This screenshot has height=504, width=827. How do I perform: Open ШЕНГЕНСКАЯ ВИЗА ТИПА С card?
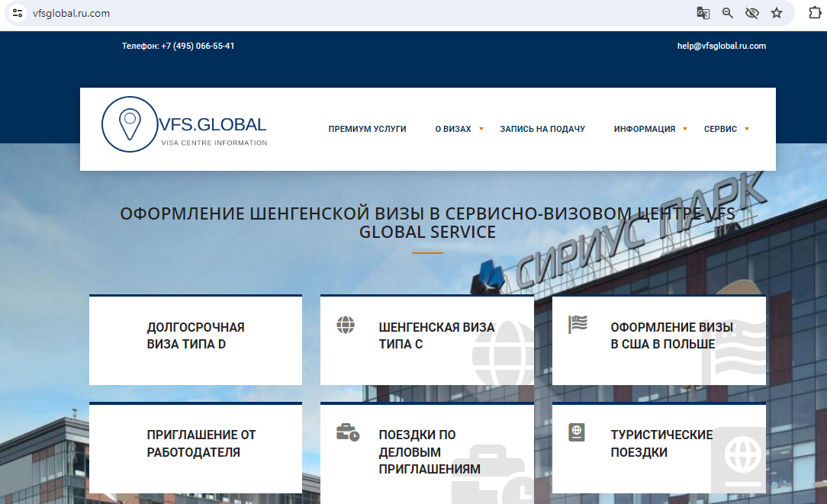pos(427,340)
